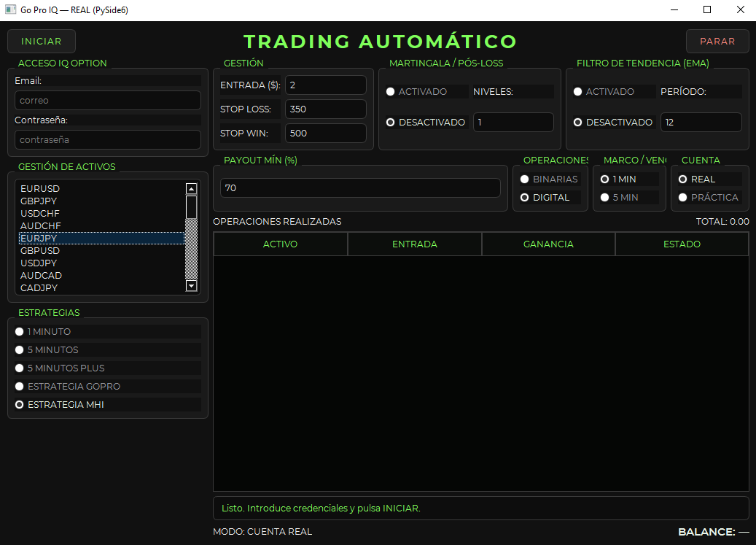Viewport: 756px width, 545px height.
Task: Select the 5 MIN timeframe
Action: 629,198
